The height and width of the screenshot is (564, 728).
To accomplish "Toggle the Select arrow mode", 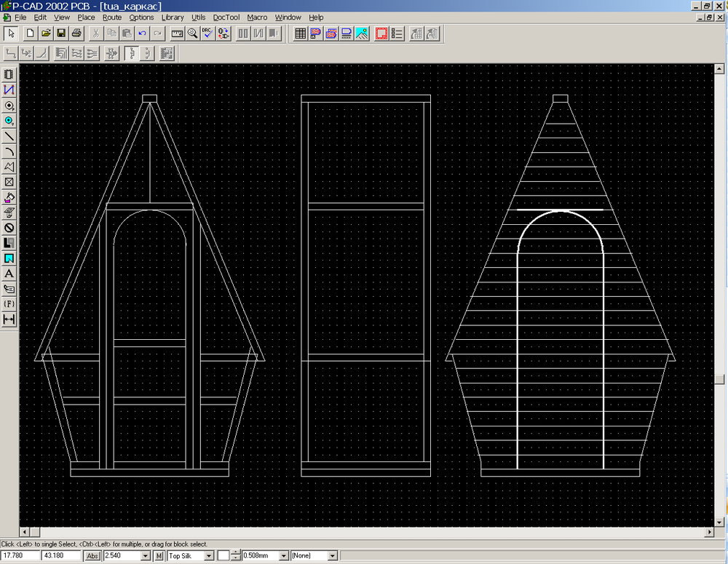I will (x=10, y=33).
